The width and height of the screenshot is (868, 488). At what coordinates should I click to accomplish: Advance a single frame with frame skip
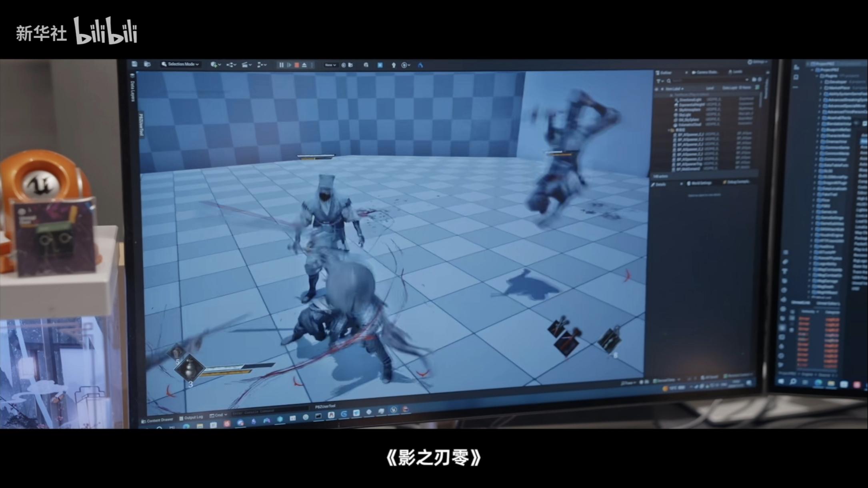tap(289, 65)
